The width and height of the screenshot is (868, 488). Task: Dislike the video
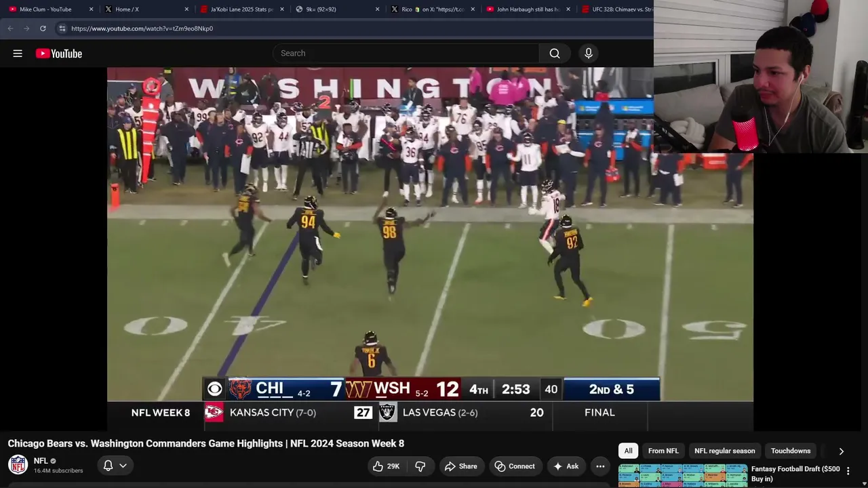420,466
